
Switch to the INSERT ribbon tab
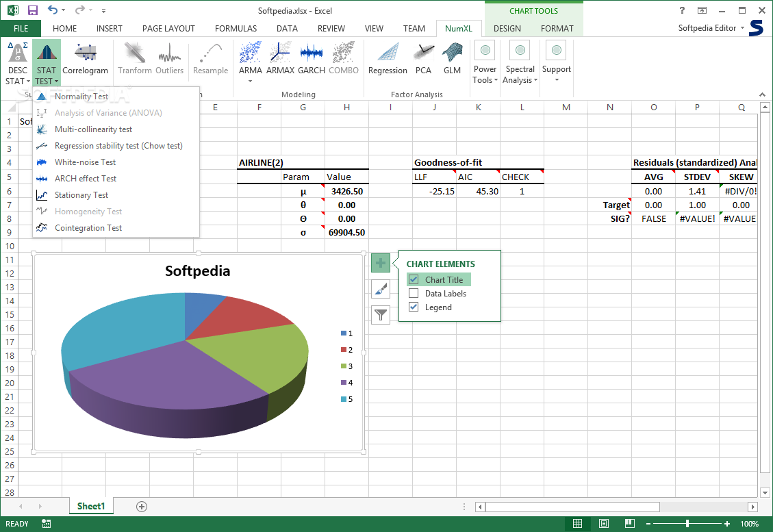click(x=110, y=29)
